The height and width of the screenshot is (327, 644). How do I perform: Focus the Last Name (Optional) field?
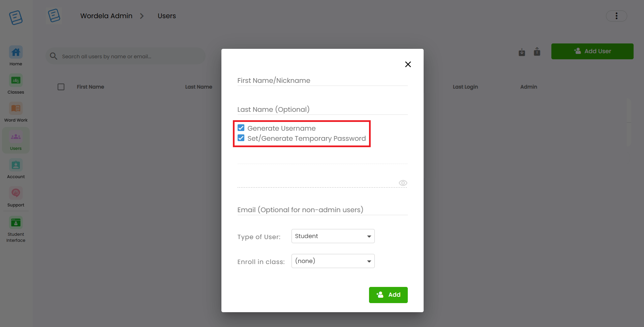tap(323, 109)
